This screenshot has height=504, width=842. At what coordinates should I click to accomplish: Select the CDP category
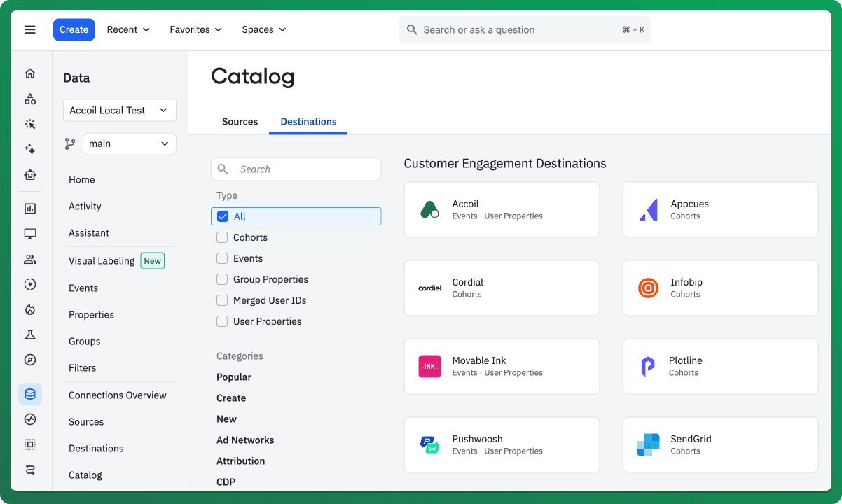[226, 482]
